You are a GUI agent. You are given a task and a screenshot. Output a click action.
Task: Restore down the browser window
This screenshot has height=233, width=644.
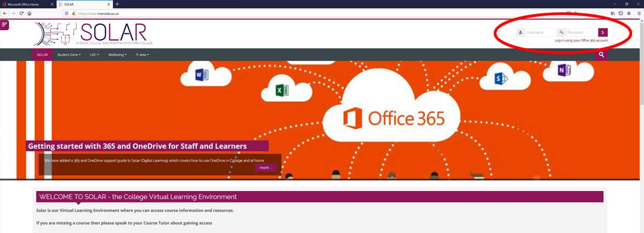[626, 4]
